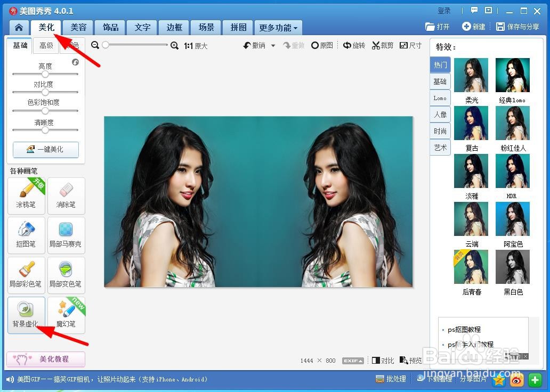The height and width of the screenshot is (392, 550).
Task: Select the 基础 adjustments tab
Action: click(20, 45)
